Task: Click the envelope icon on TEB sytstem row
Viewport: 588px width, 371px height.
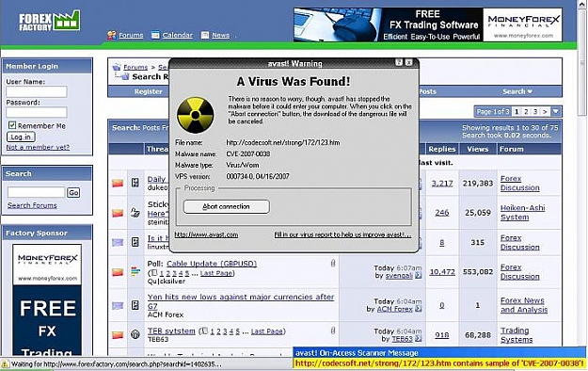Action: (118, 334)
